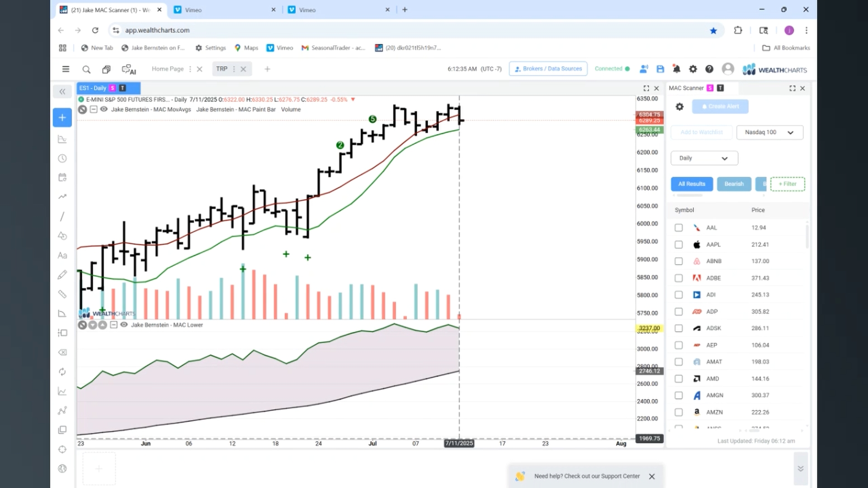Select the All Results scanner tab

[692, 184]
